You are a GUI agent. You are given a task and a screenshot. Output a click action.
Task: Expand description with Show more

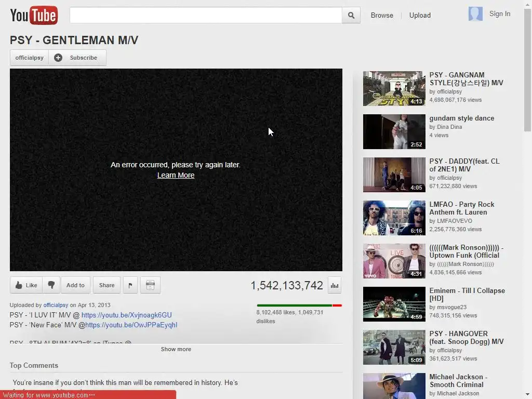(x=176, y=349)
